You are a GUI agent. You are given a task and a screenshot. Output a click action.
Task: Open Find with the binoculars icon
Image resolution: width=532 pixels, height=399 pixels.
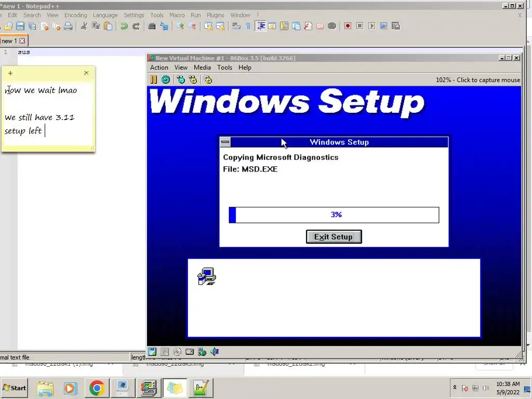(x=152, y=26)
